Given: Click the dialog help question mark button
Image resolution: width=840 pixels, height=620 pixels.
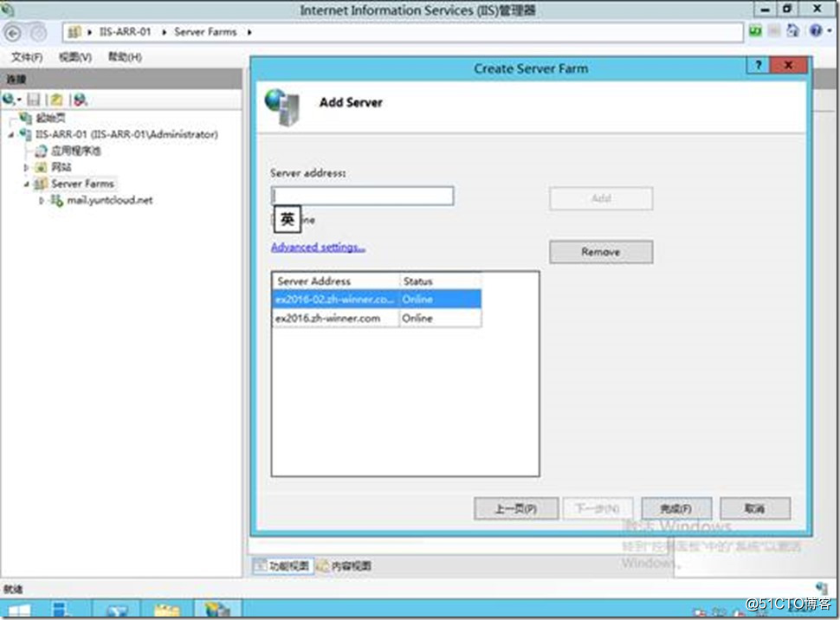Looking at the screenshot, I should coord(758,65).
